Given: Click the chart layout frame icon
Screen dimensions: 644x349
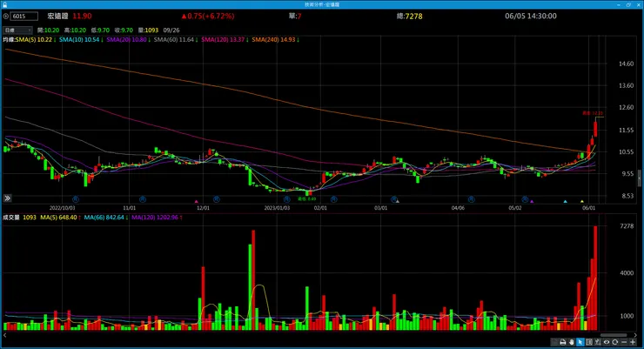Looking at the screenshot, I should pos(589,342).
